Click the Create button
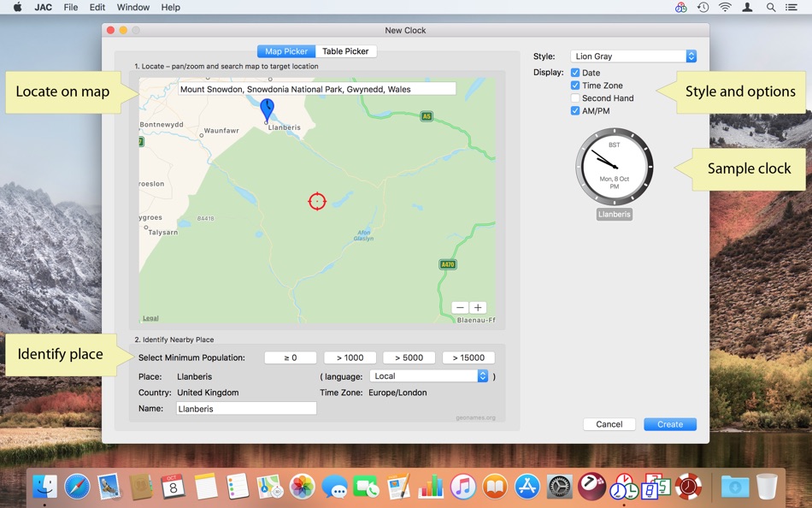This screenshot has height=508, width=812. tap(669, 423)
